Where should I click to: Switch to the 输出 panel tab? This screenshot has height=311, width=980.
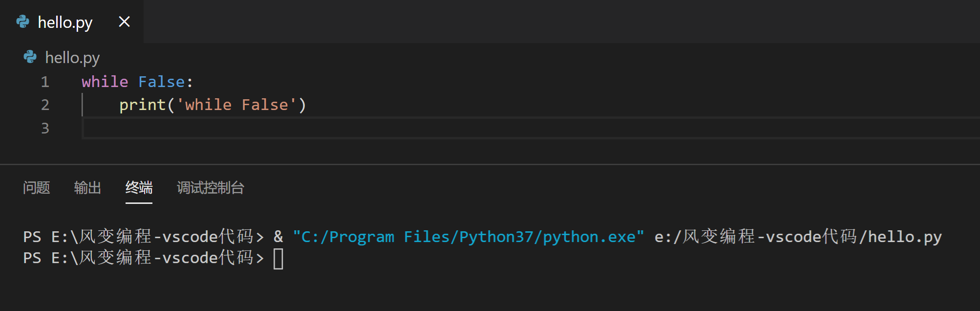pos(87,188)
